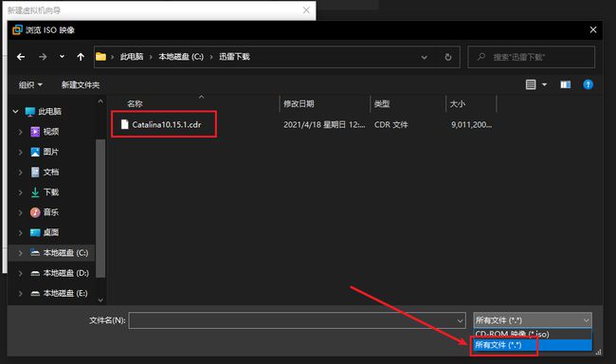The width and height of the screenshot is (616, 364).
Task: Close the 新建虚拟机向导 window behind
Action: (x=306, y=10)
